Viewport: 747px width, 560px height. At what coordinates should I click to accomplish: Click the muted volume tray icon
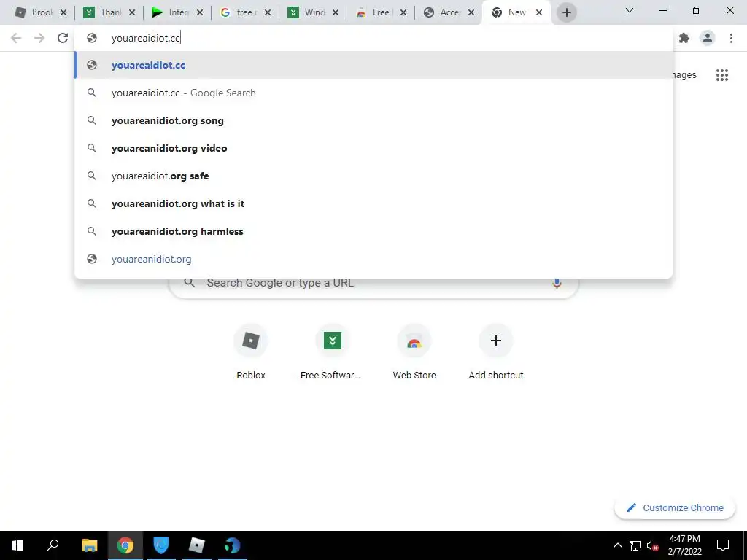tap(652, 545)
